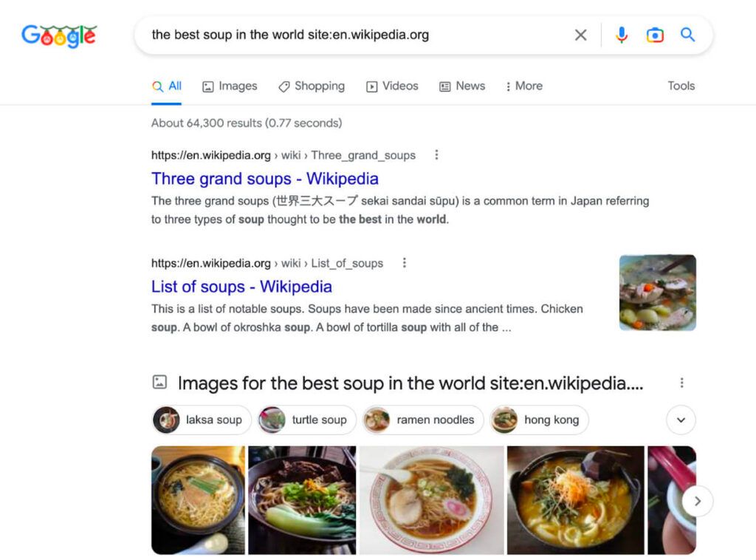Switch to the Images tab
Screen dimensions: 756x560
pos(230,86)
